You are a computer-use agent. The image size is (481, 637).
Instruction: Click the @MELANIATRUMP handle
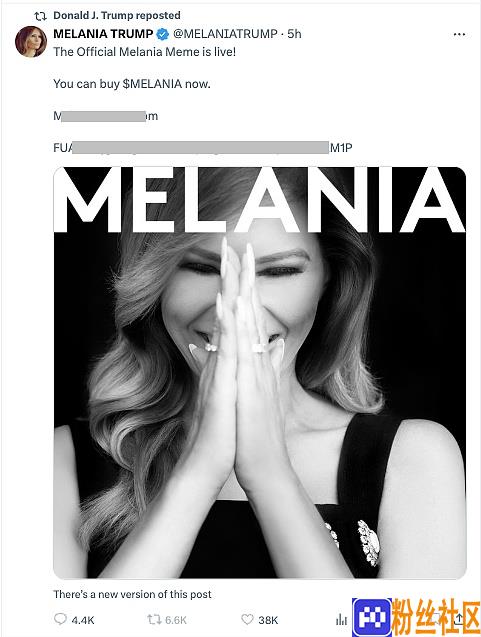(x=225, y=34)
